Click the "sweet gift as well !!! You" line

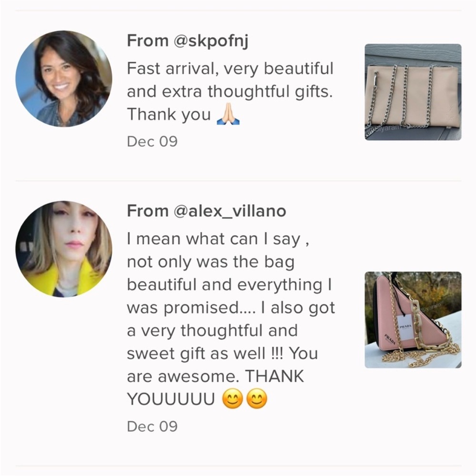click(223, 354)
